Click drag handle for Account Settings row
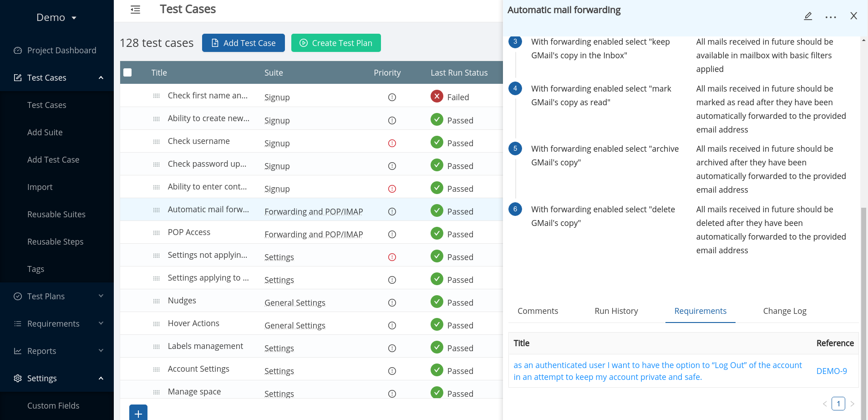 click(157, 369)
